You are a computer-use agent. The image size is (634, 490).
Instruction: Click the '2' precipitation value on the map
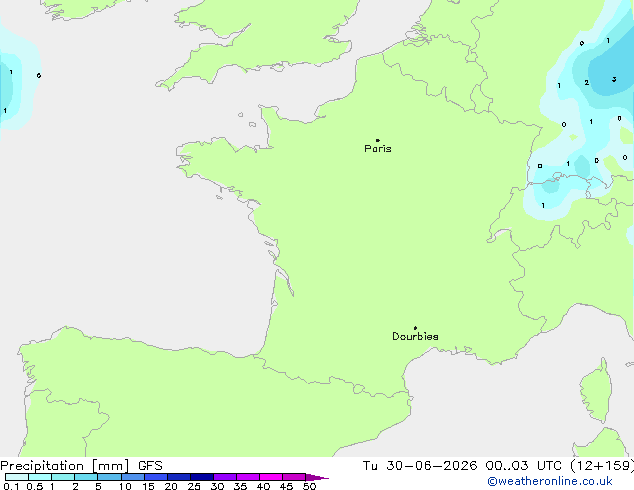click(587, 82)
